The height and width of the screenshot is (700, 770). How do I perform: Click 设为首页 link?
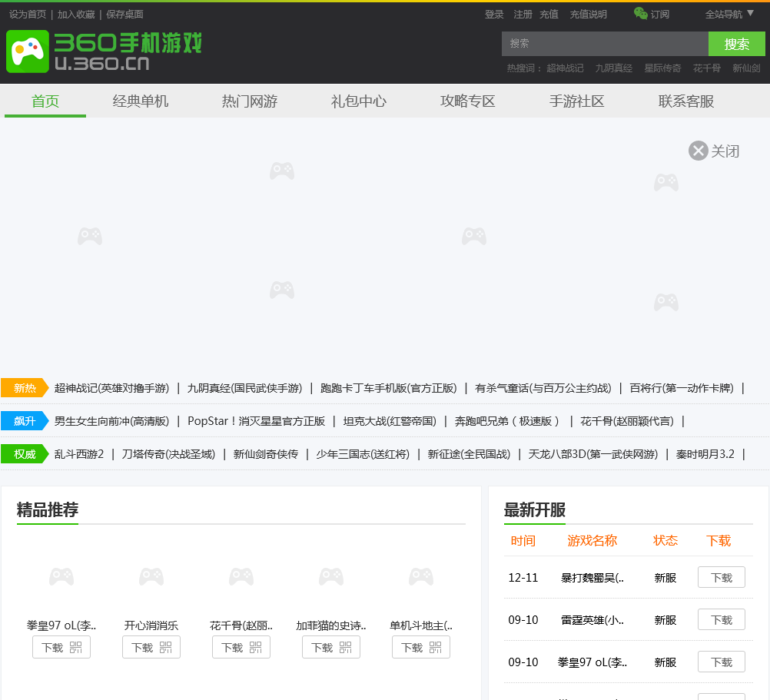click(x=28, y=15)
